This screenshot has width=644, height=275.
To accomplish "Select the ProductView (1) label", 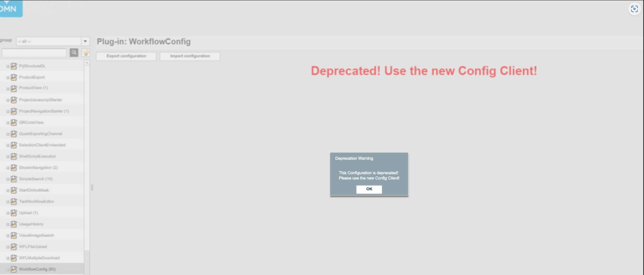I will coord(33,88).
